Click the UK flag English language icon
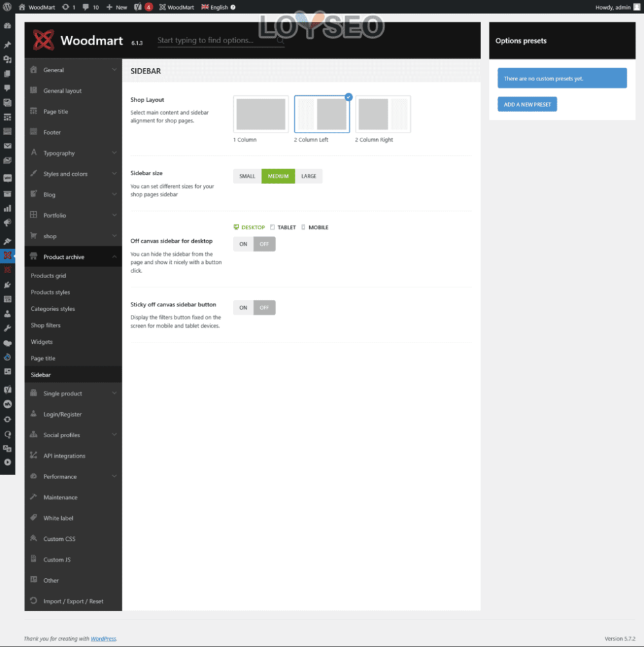The image size is (644, 647). tap(205, 7)
